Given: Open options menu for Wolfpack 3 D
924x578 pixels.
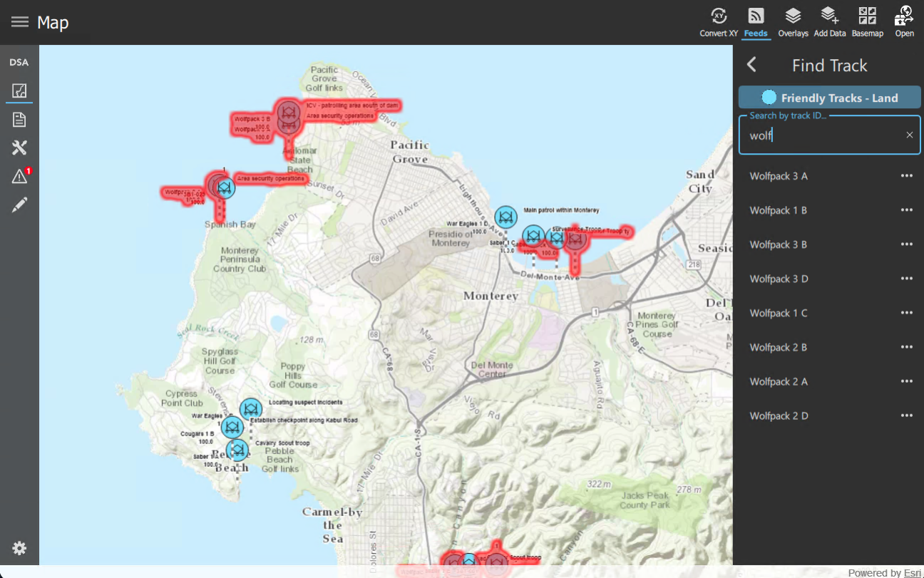Looking at the screenshot, I should click(x=906, y=279).
